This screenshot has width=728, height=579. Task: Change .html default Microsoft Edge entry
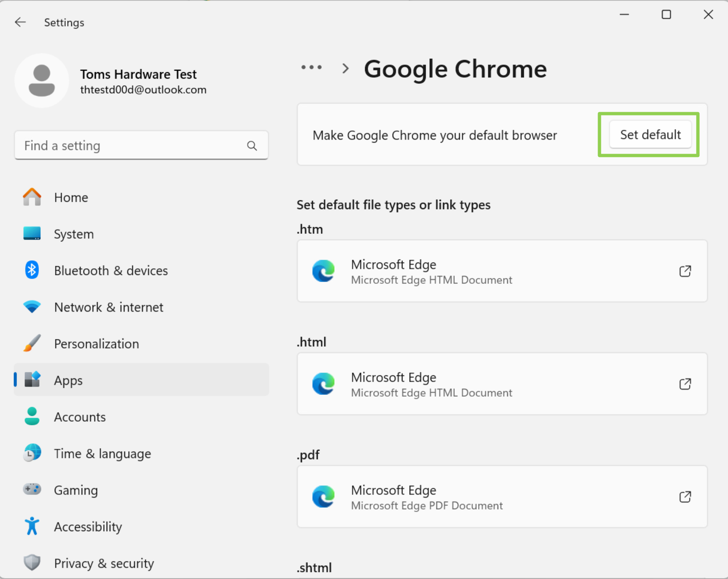[x=502, y=384]
